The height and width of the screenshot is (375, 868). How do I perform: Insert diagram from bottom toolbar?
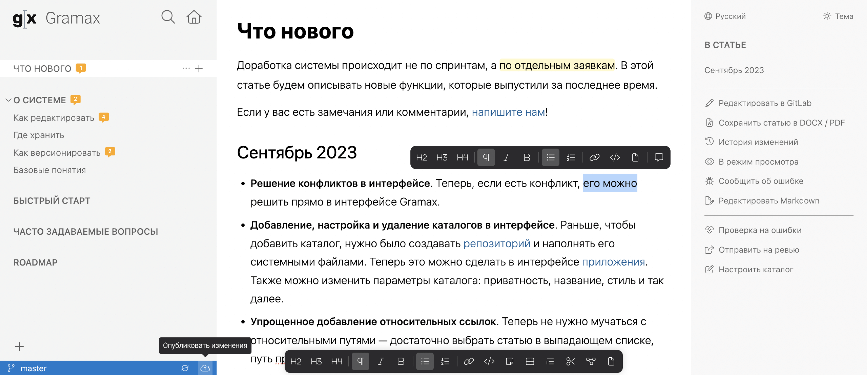591,361
